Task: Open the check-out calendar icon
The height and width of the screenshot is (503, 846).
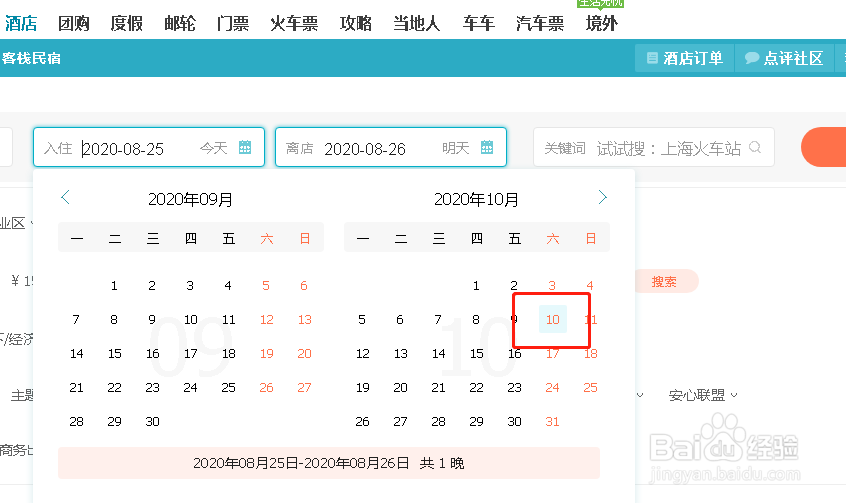Action: tap(487, 147)
